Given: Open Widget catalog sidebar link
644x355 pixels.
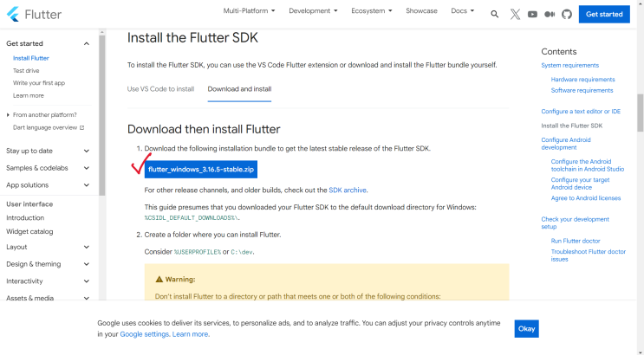Looking at the screenshot, I should [x=29, y=232].
